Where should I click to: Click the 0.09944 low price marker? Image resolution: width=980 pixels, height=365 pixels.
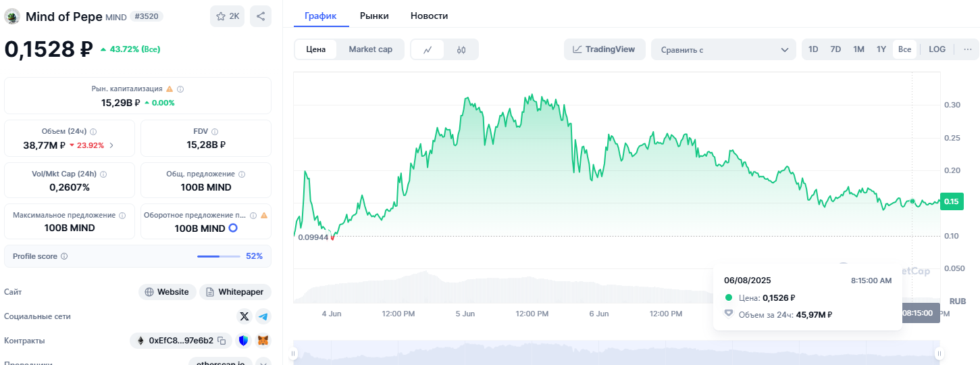[312, 237]
